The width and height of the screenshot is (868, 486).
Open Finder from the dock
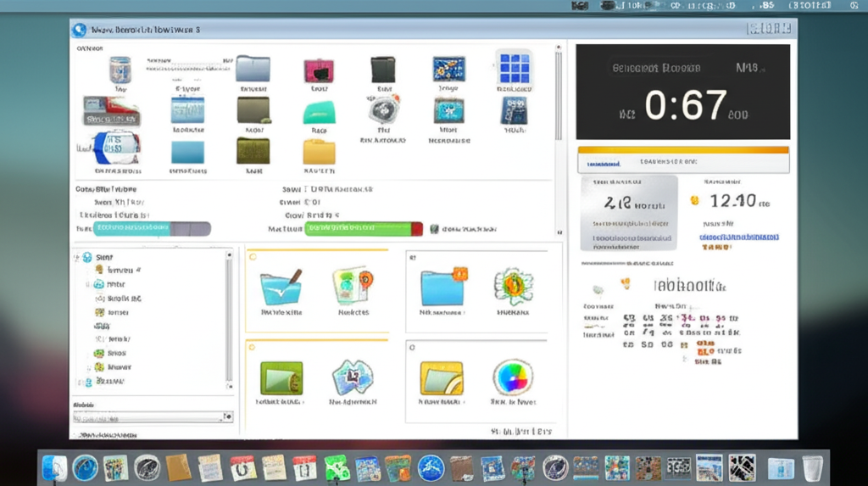(x=54, y=467)
